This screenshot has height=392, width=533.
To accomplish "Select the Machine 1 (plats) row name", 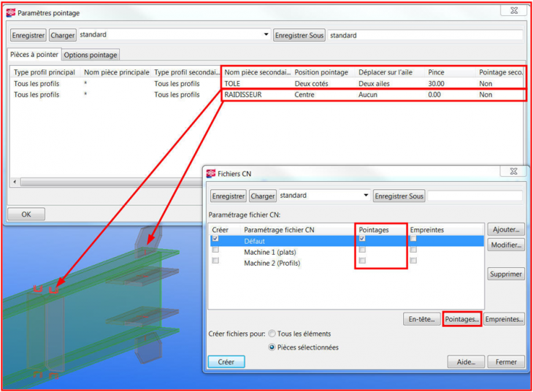I will pyautogui.click(x=270, y=253).
